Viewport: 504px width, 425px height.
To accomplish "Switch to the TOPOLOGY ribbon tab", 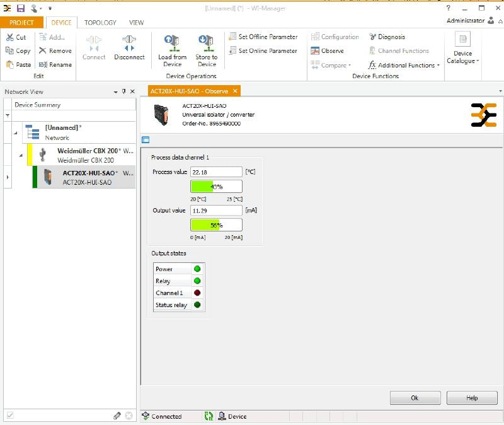I will pos(100,22).
